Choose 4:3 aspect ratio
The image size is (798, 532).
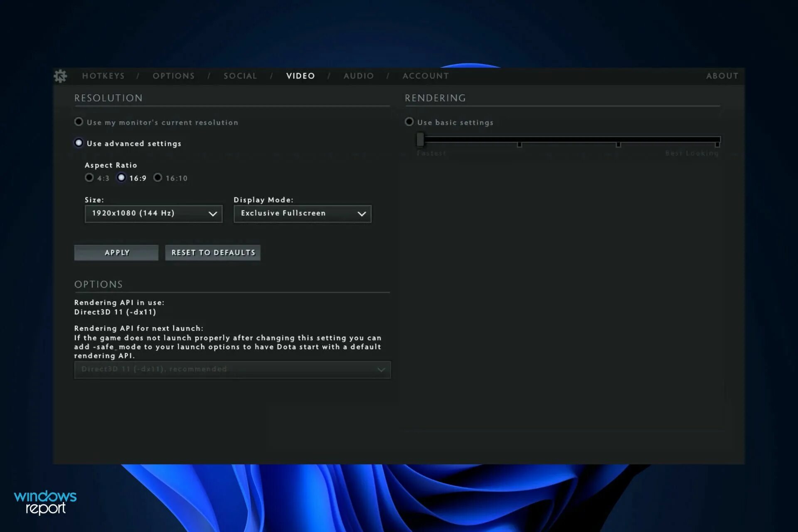coord(89,177)
